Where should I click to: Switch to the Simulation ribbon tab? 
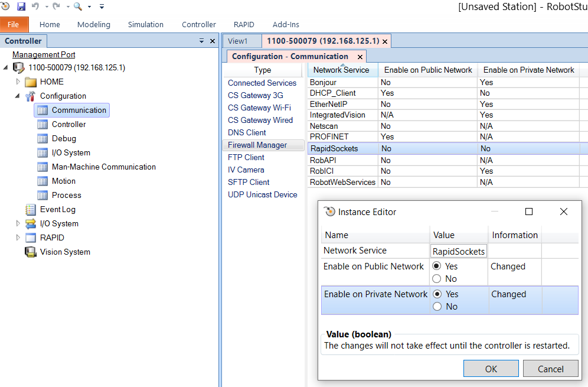click(x=145, y=24)
